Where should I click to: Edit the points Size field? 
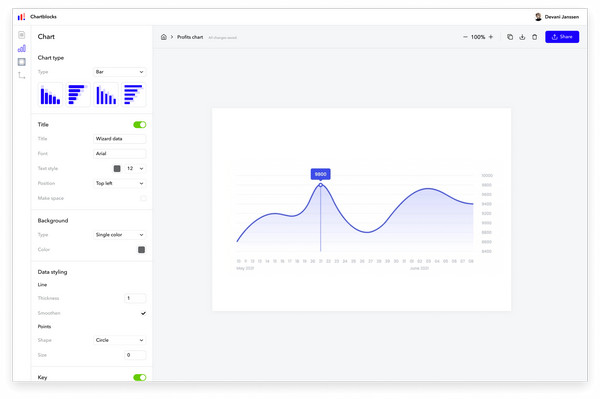pyautogui.click(x=135, y=355)
